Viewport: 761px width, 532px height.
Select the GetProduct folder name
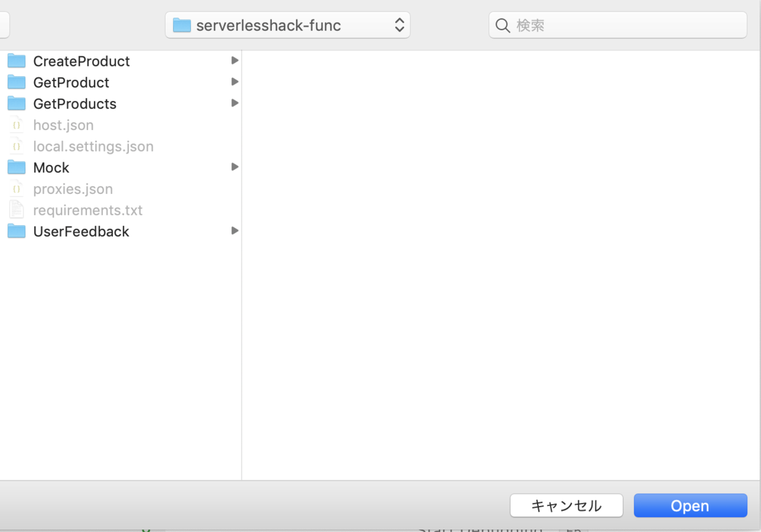click(71, 82)
